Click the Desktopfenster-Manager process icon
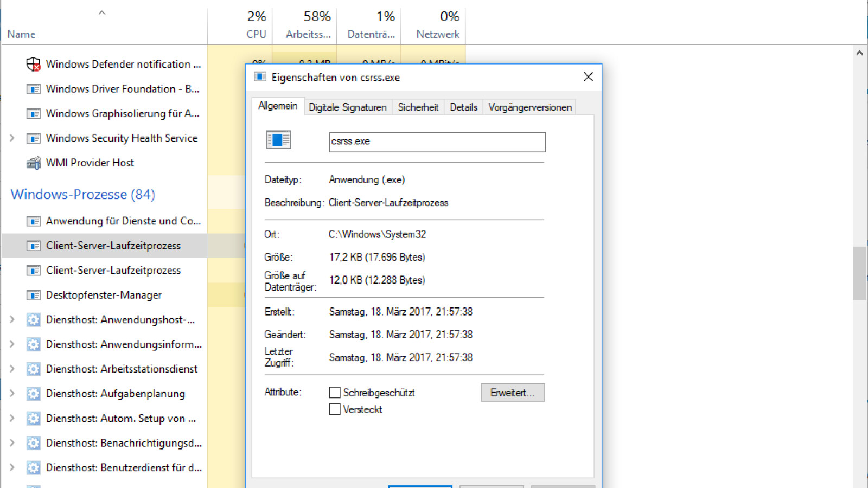The width and height of the screenshot is (868, 488). point(34,295)
